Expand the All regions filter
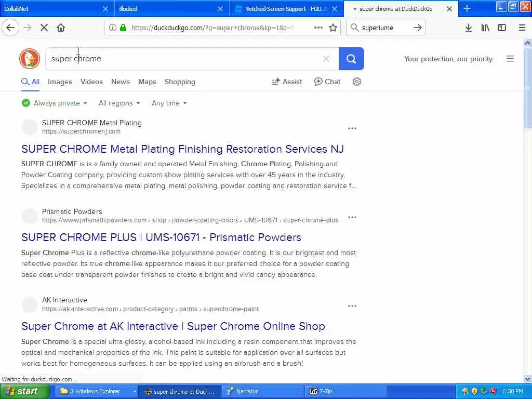Screen dimensions: 532x399 click(119, 103)
